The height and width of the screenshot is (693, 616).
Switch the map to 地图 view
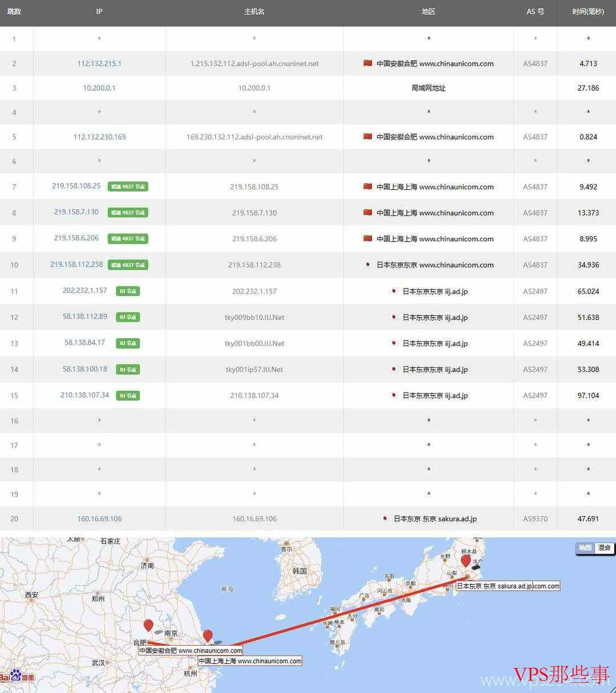(585, 548)
